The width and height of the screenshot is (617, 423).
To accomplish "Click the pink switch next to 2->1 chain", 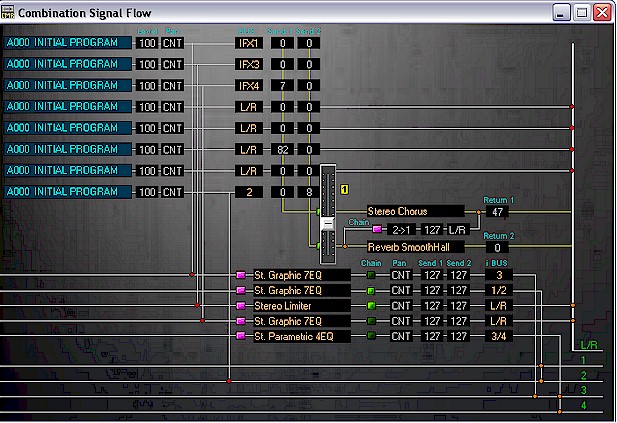I will click(377, 229).
